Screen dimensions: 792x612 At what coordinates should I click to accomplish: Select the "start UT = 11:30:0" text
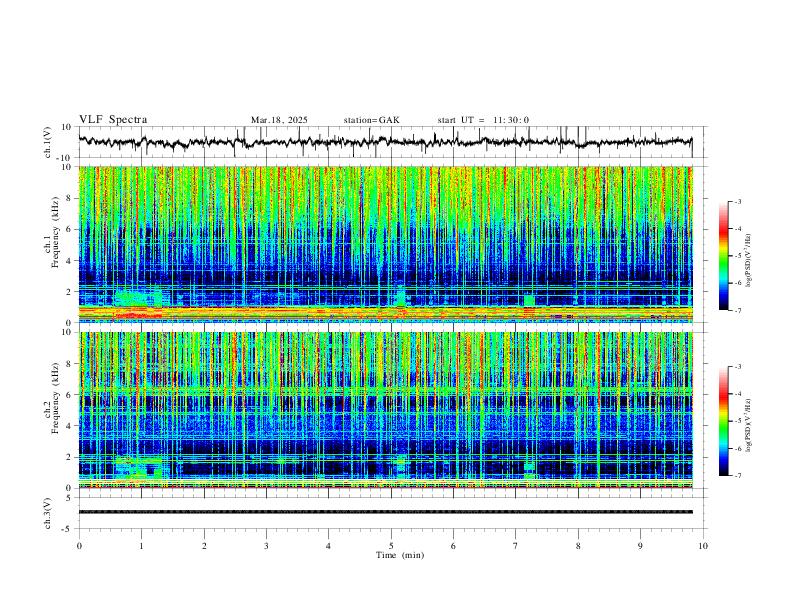pos(483,120)
